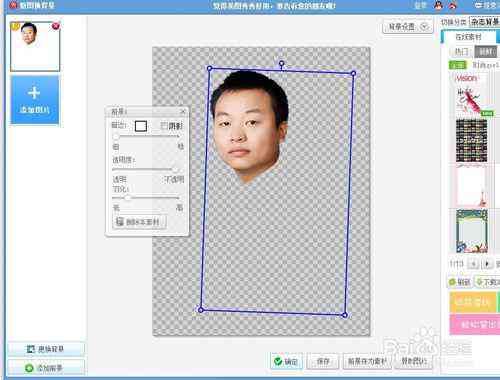Choose the dark mosaic background thumbnail

tap(472, 141)
